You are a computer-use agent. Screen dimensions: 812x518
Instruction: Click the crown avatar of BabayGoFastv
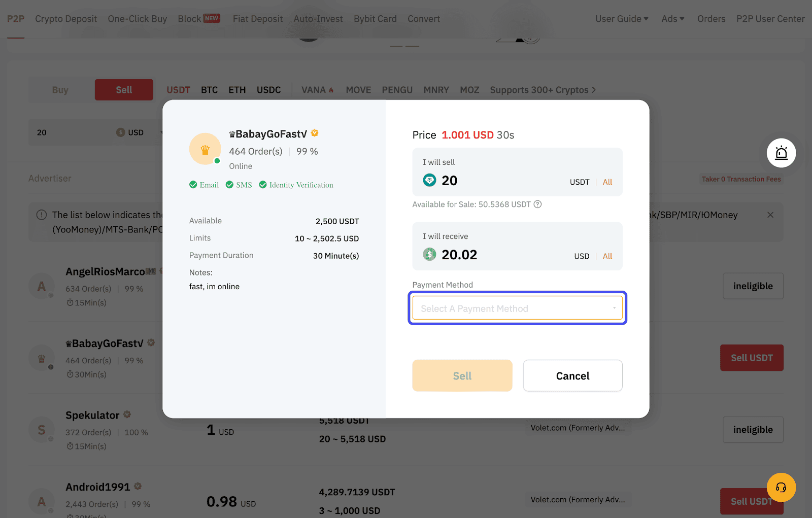click(205, 149)
